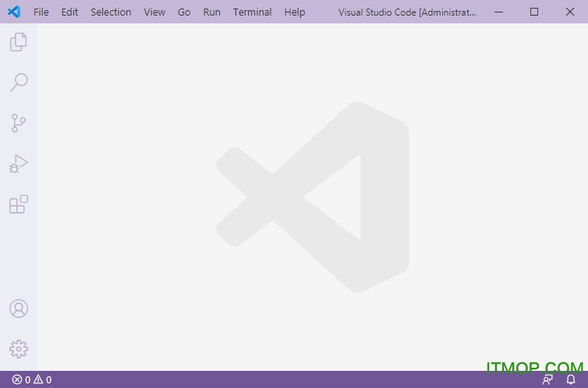Open the Go menu

(x=184, y=12)
